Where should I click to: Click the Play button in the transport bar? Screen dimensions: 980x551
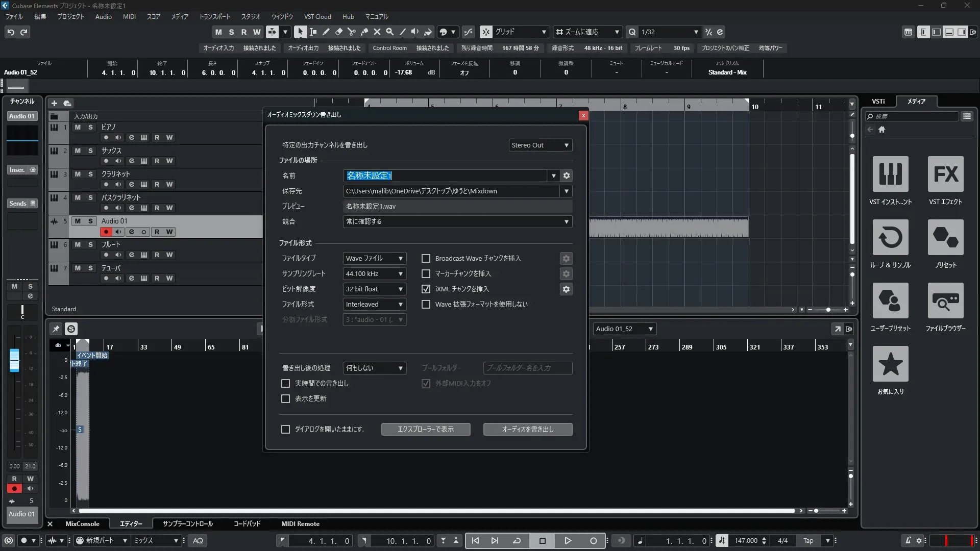[x=568, y=541]
